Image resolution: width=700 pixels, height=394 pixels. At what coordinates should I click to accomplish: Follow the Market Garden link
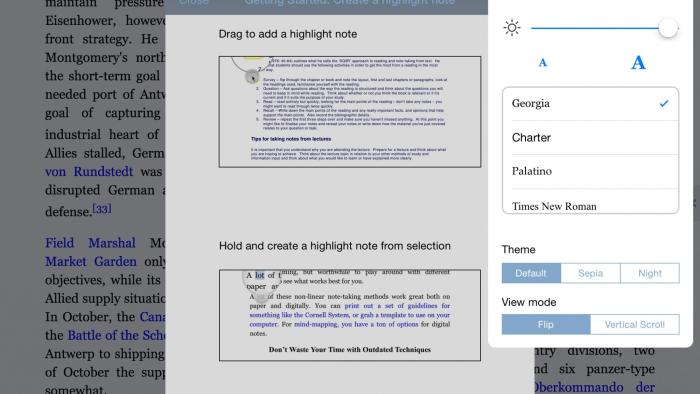pyautogui.click(x=91, y=261)
